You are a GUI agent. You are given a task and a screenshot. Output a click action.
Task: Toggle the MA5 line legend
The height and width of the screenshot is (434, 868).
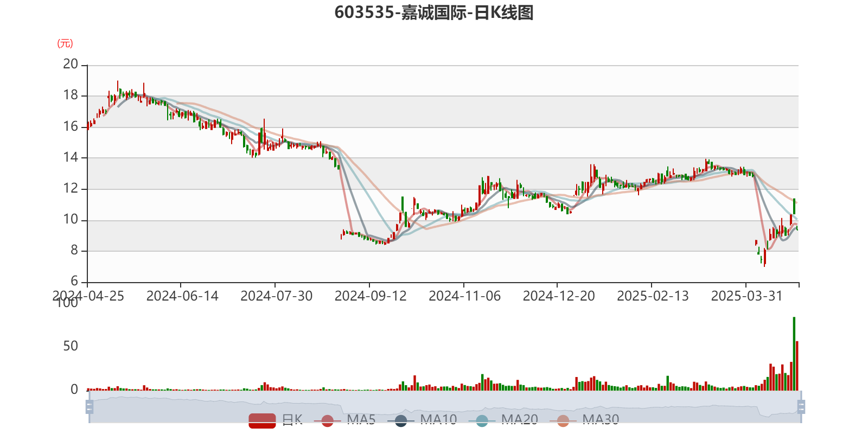[344, 420]
